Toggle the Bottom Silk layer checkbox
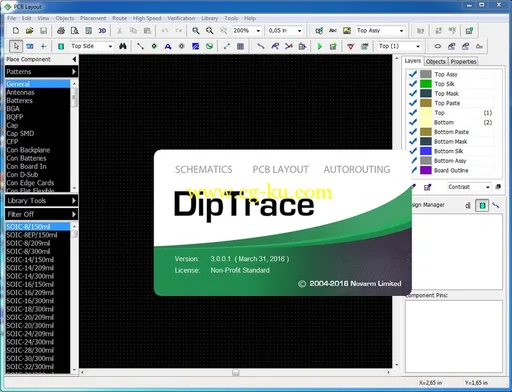Image resolution: width=512 pixels, height=392 pixels. [413, 151]
